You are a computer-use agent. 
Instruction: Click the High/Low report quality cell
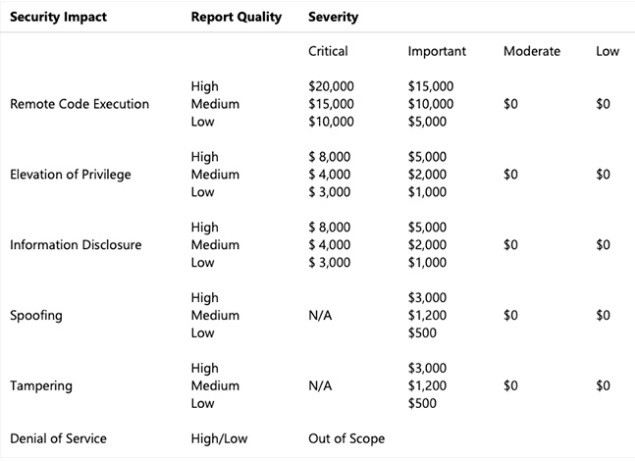click(x=219, y=439)
